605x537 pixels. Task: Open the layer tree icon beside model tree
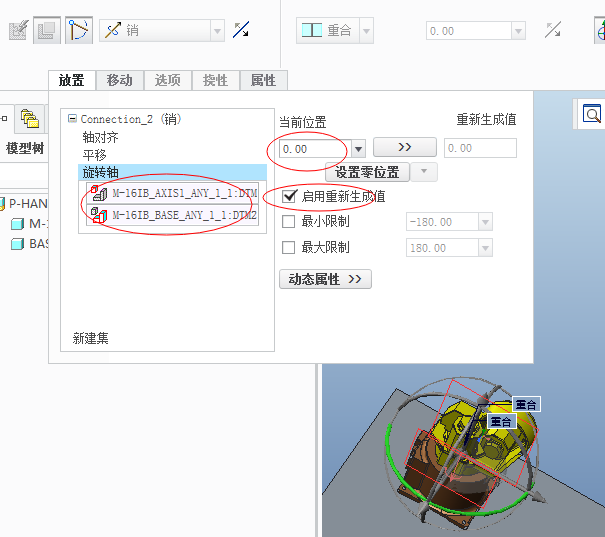[x=30, y=118]
